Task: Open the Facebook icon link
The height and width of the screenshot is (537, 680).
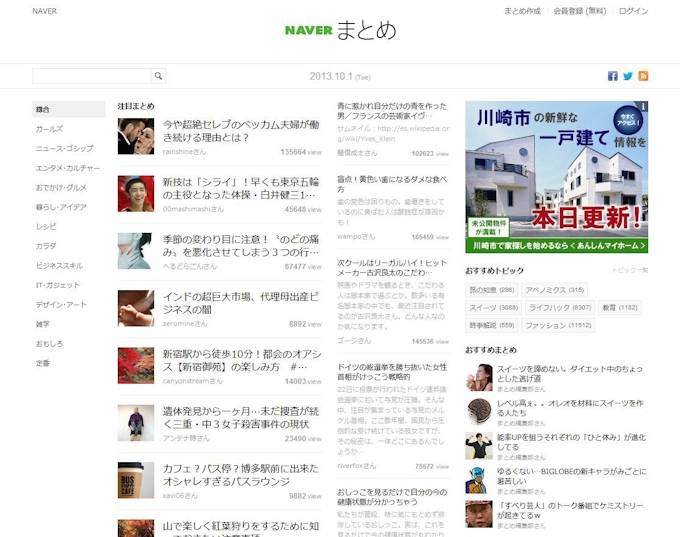Action: click(613, 76)
